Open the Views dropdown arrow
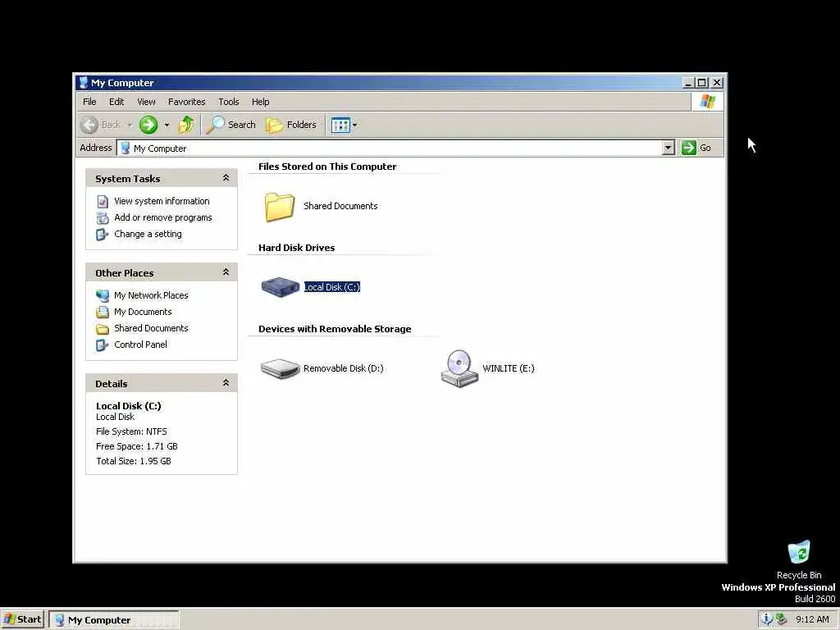Viewport: 840px width, 630px height. pos(354,126)
